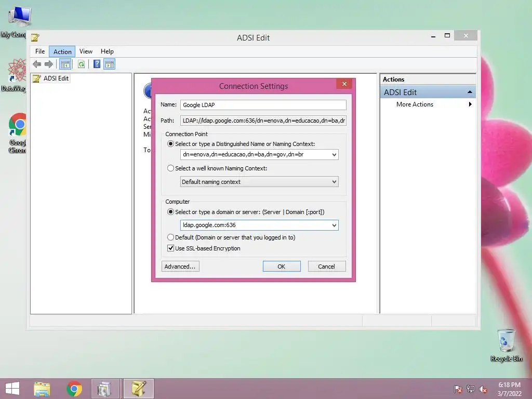Screen dimensions: 532x399
Task: Open the Advanced... settings button
Action: (x=180, y=267)
